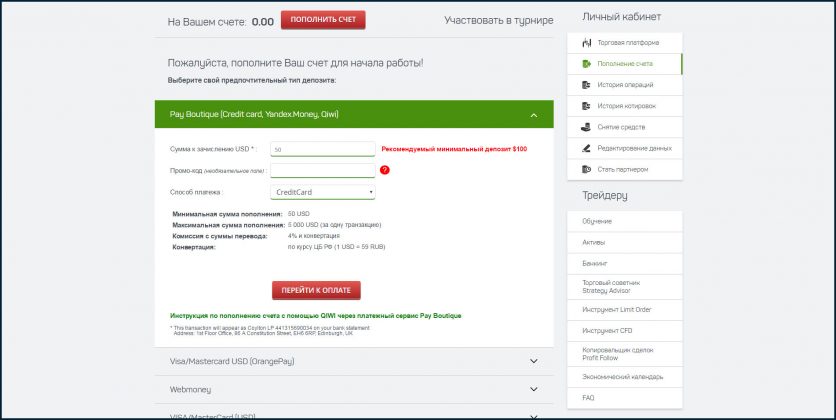The height and width of the screenshot is (420, 836).
Task: Click the История котировок icon
Action: (x=586, y=106)
